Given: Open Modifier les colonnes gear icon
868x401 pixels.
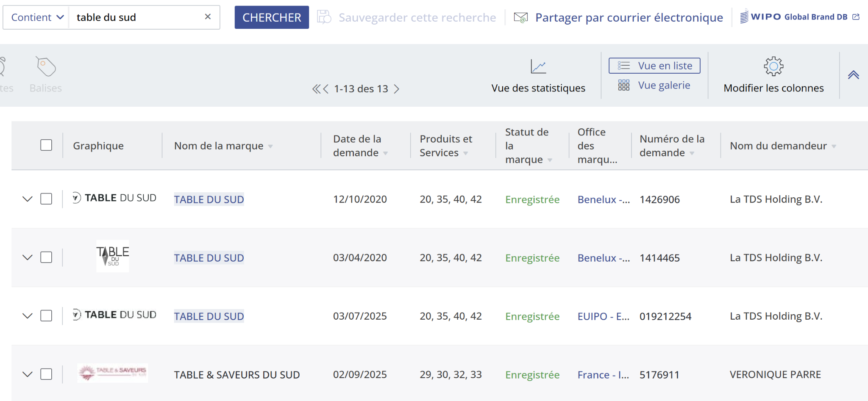Looking at the screenshot, I should pyautogui.click(x=773, y=66).
